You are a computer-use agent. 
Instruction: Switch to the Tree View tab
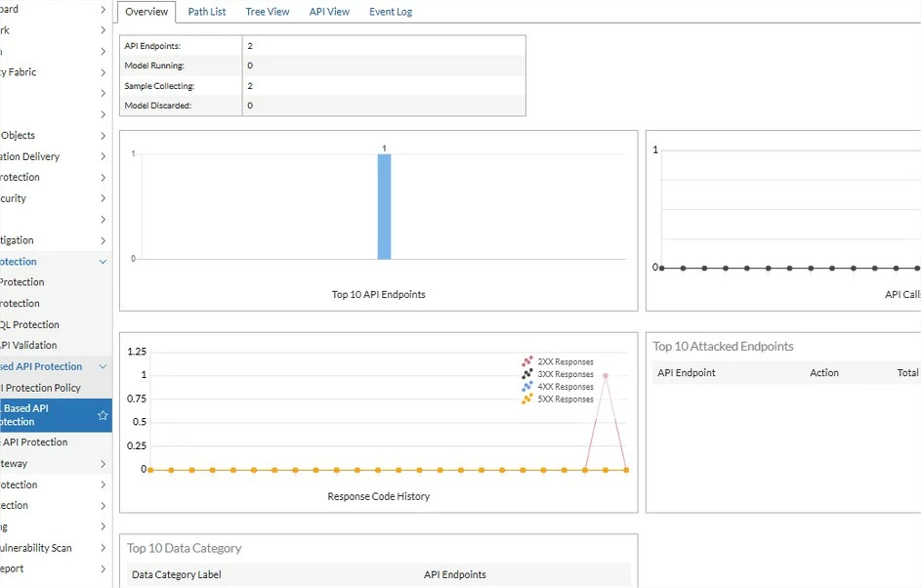click(x=268, y=12)
